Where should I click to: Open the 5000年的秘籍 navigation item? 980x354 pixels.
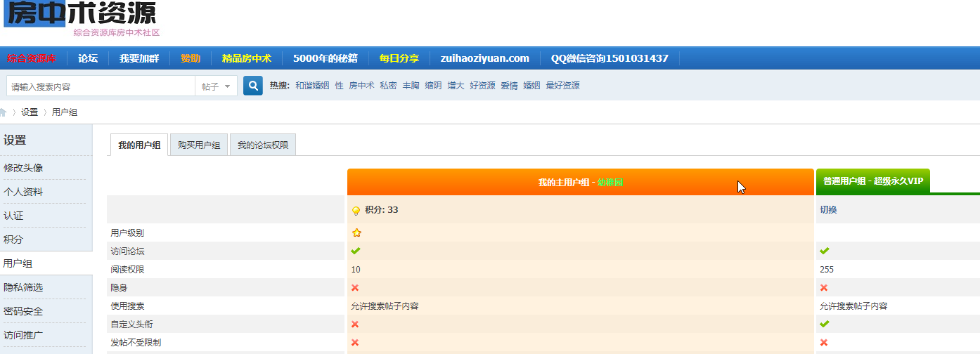click(x=325, y=58)
